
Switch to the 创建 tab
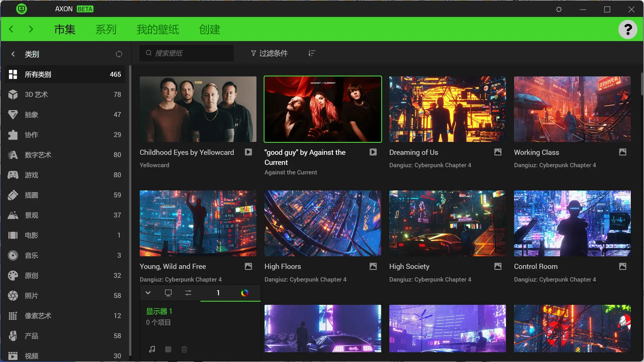[x=210, y=29]
